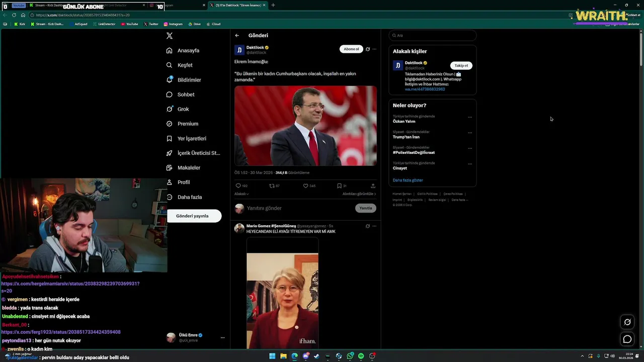Open Windows Start button

[272, 356]
